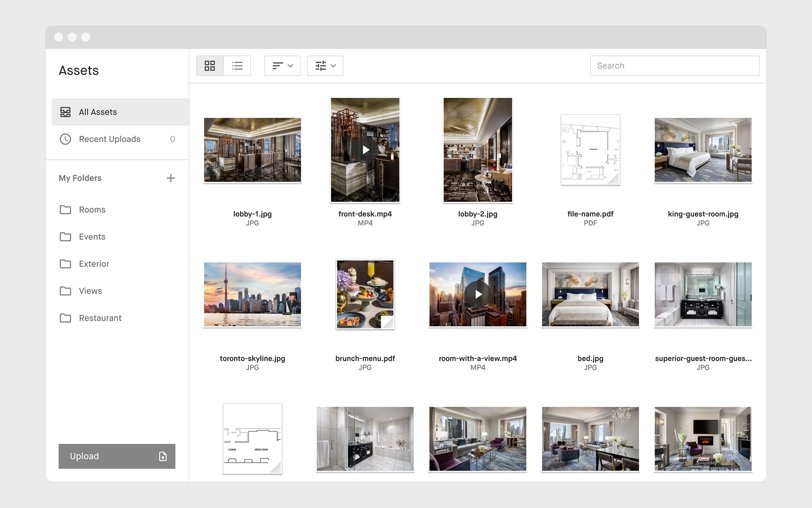This screenshot has height=508, width=812.
Task: Play the front-desk.mp4 video
Action: pyautogui.click(x=365, y=149)
